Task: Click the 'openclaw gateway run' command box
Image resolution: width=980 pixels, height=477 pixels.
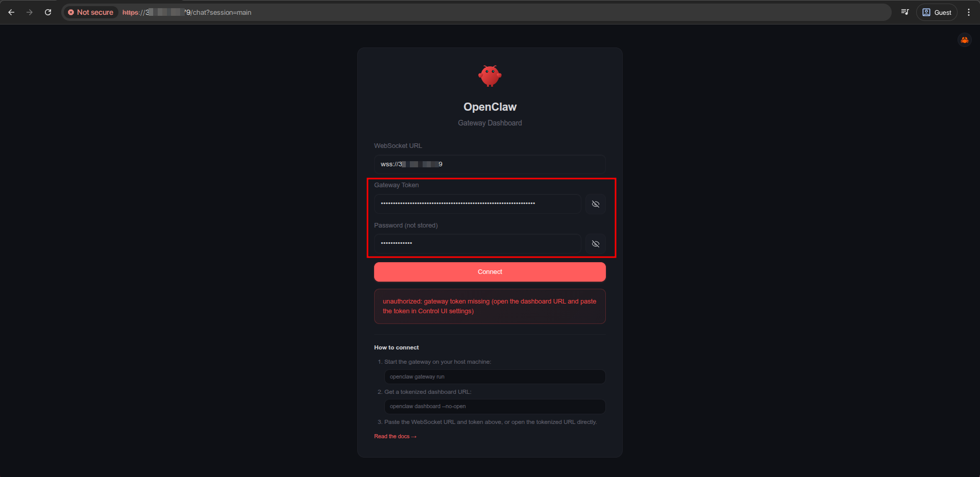Action: point(494,377)
